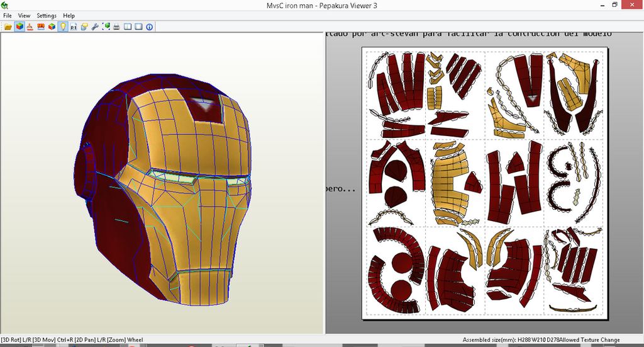The width and height of the screenshot is (644, 347).
Task: Click the 'MvsC iron man - Pepakura Viewer 3' title
Action: [321, 5]
